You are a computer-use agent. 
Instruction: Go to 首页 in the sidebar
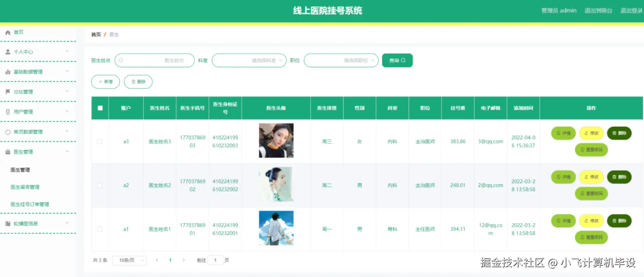pyautogui.click(x=19, y=32)
